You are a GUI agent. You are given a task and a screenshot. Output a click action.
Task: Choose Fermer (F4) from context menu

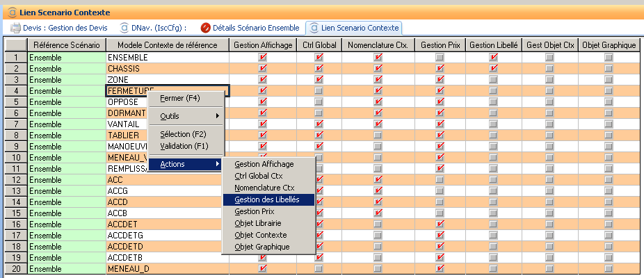[180, 99]
